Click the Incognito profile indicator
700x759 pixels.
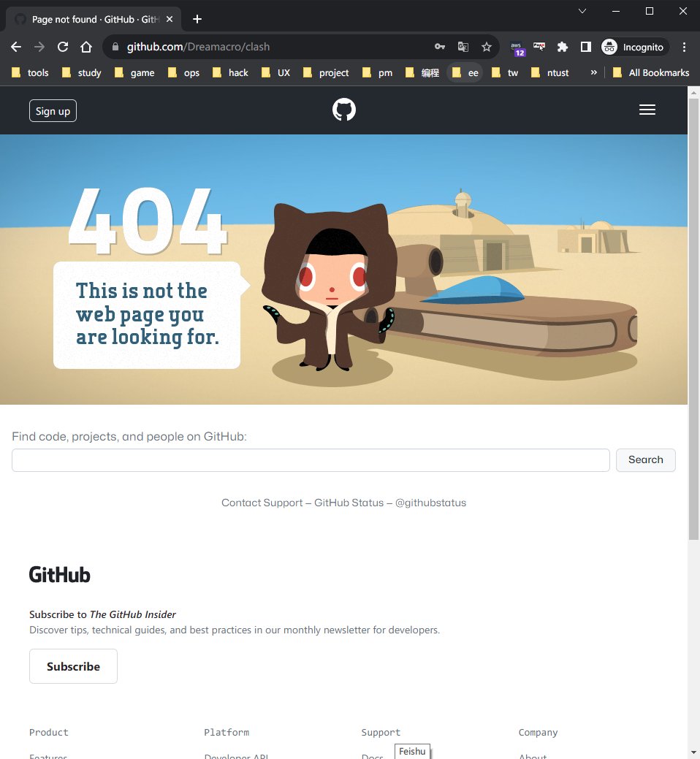(x=634, y=47)
